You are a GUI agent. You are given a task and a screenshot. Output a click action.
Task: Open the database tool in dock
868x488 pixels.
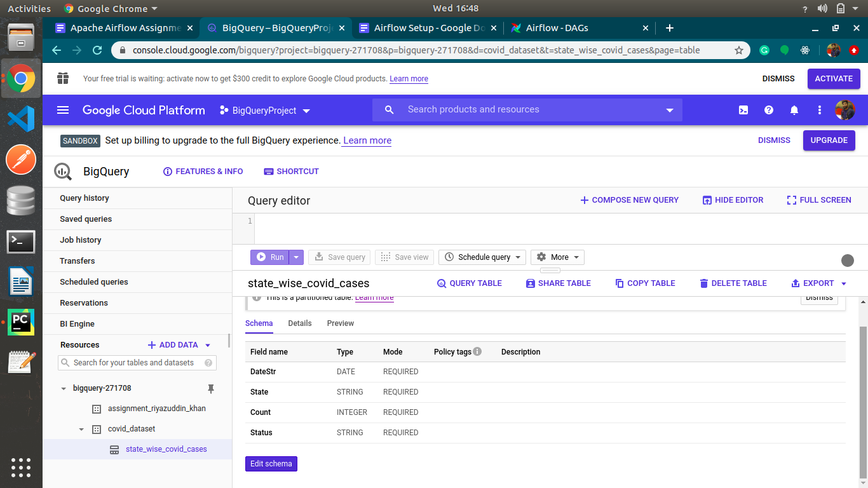(20, 200)
